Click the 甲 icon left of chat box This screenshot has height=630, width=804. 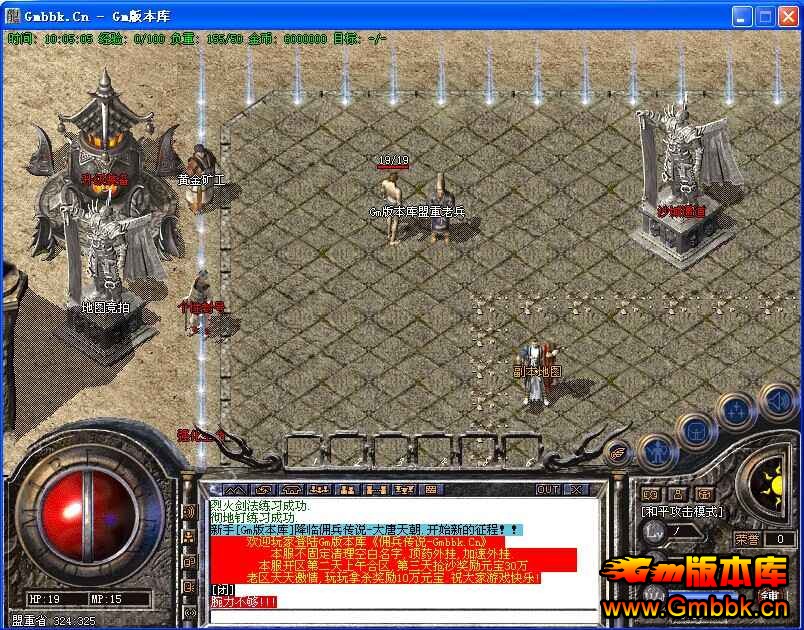point(189,562)
